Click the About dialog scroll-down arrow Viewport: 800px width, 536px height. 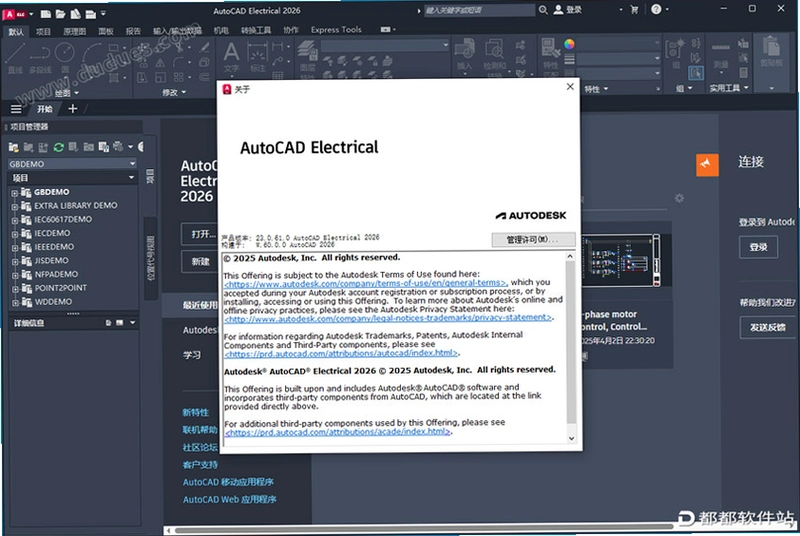pyautogui.click(x=571, y=438)
